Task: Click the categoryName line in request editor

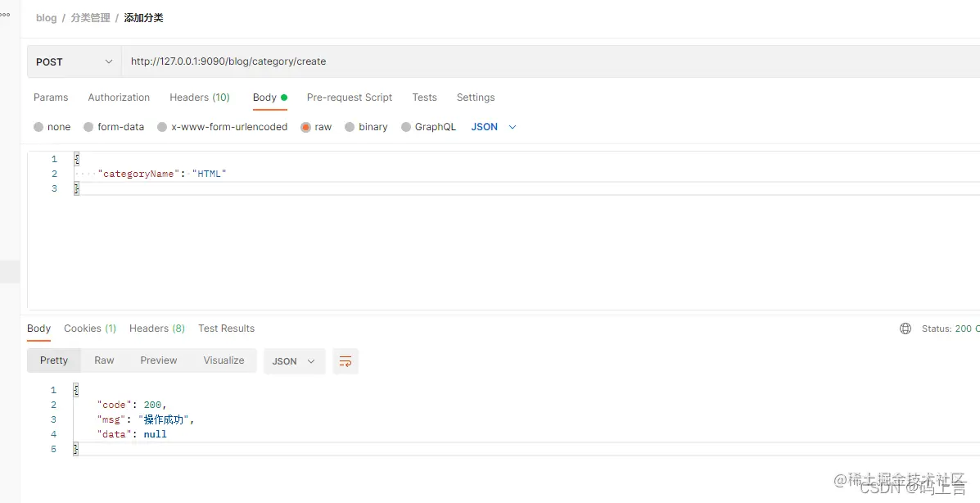Action: coord(162,174)
